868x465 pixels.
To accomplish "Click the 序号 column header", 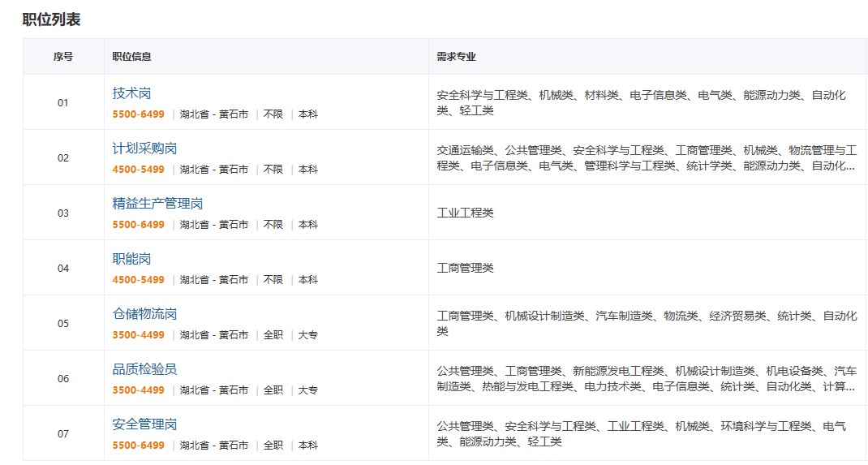I will click(x=63, y=57).
